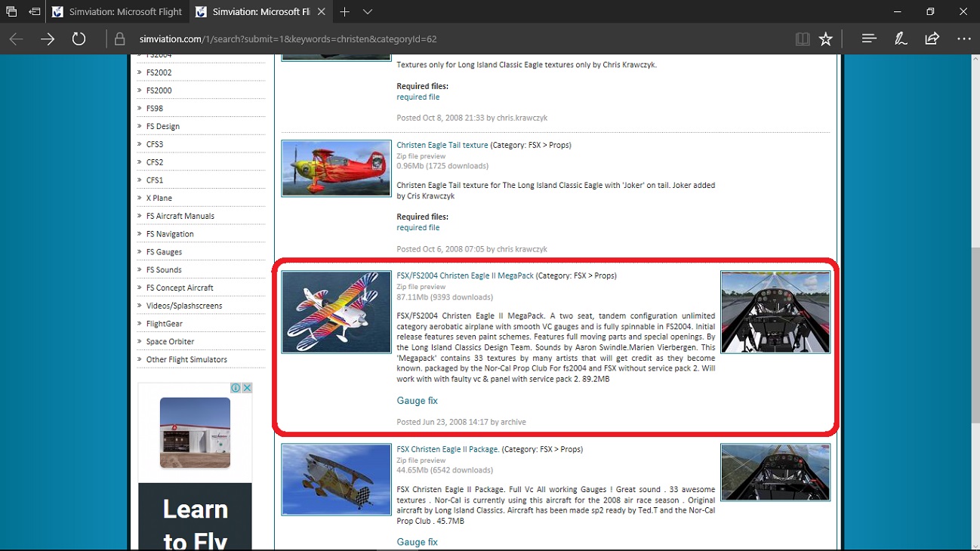View MegaPack cockpit screenshot thumbnail
This screenshot has height=551, width=980.
point(775,312)
